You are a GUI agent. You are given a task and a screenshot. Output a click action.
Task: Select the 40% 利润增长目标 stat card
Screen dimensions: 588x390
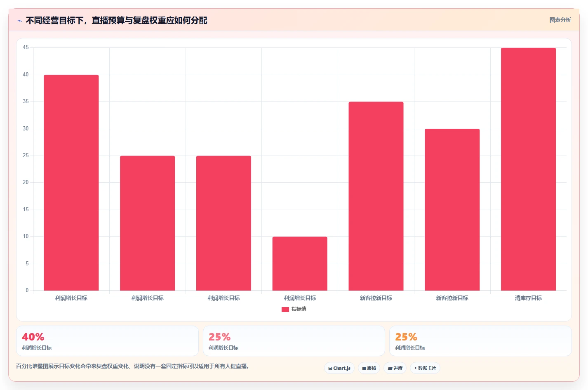tap(107, 341)
